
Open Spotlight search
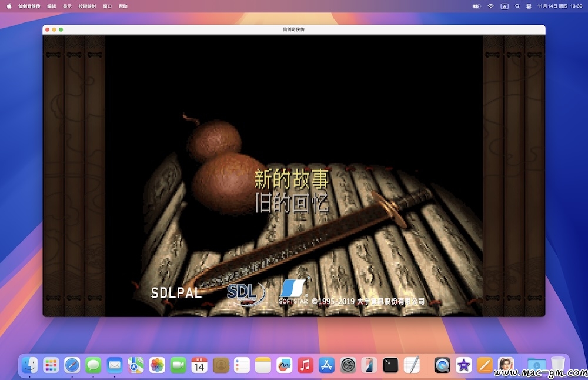tap(517, 6)
